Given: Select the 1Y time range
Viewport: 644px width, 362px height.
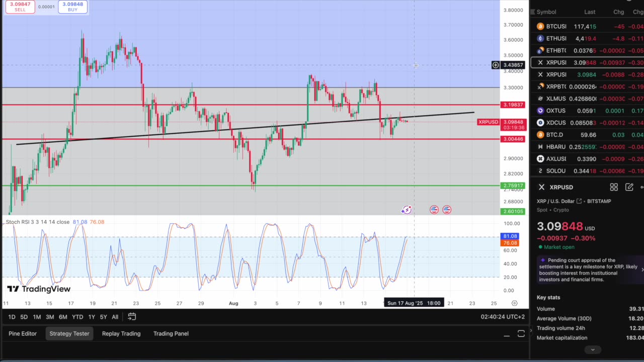Looking at the screenshot, I should (x=92, y=317).
